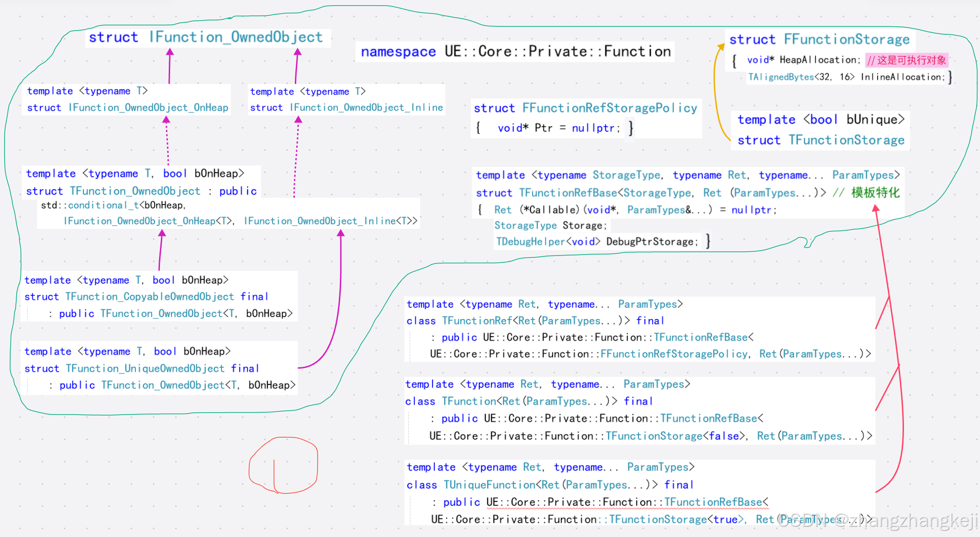This screenshot has height=537, width=980.
Task: Click the TFunction_UniqueOwnedObject final struct
Action: (x=141, y=369)
